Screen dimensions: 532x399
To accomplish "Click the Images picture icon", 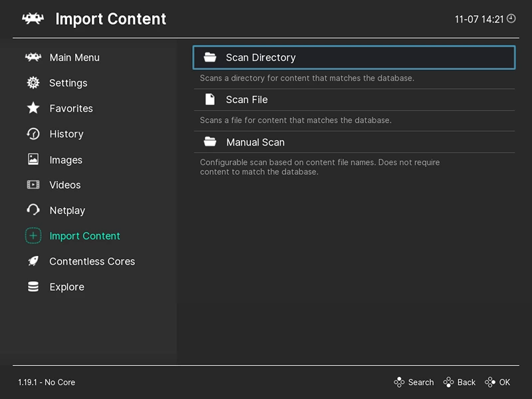I will pyautogui.click(x=33, y=159).
